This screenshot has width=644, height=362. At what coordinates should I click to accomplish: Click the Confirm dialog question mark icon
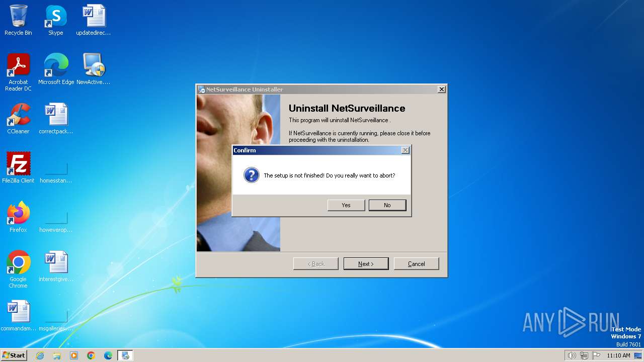tap(252, 175)
